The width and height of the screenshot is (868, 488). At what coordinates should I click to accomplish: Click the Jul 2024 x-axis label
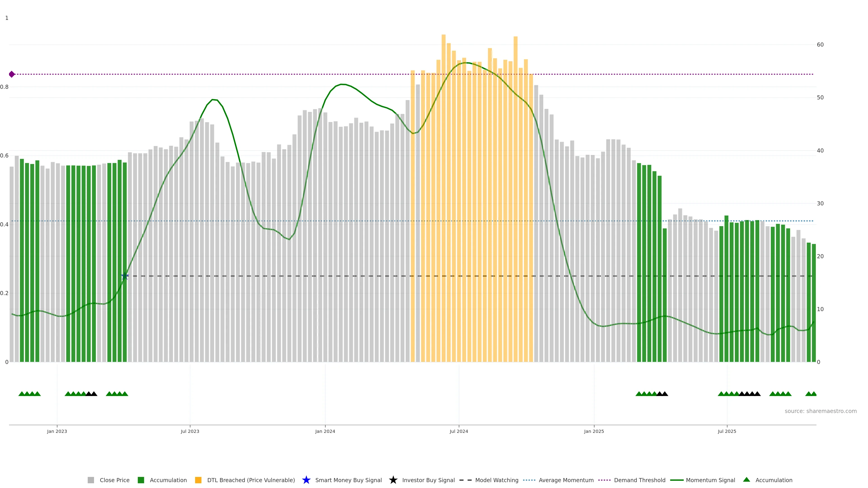[x=459, y=431]
